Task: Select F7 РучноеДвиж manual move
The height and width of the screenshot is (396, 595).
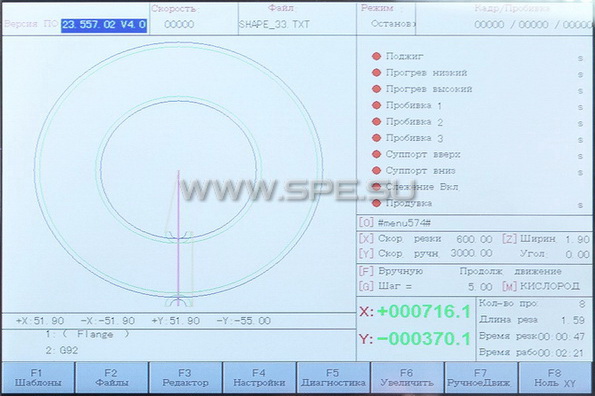Action: coord(480,378)
